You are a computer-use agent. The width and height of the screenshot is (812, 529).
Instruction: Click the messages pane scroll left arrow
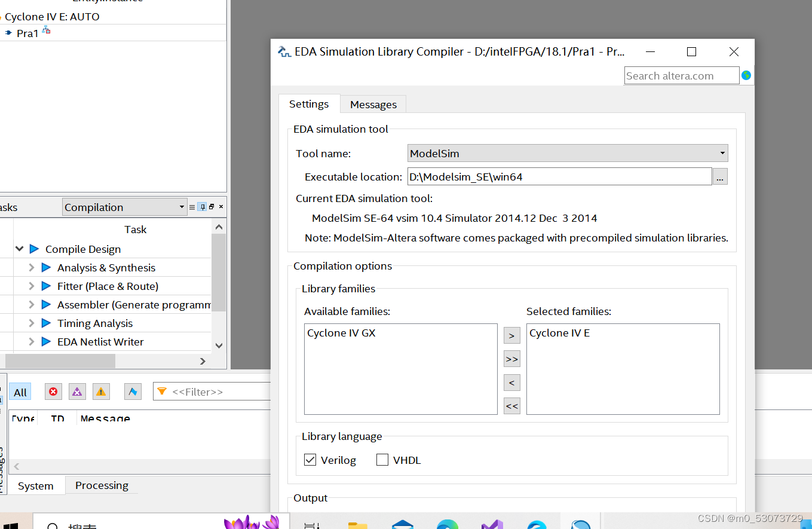(x=17, y=466)
